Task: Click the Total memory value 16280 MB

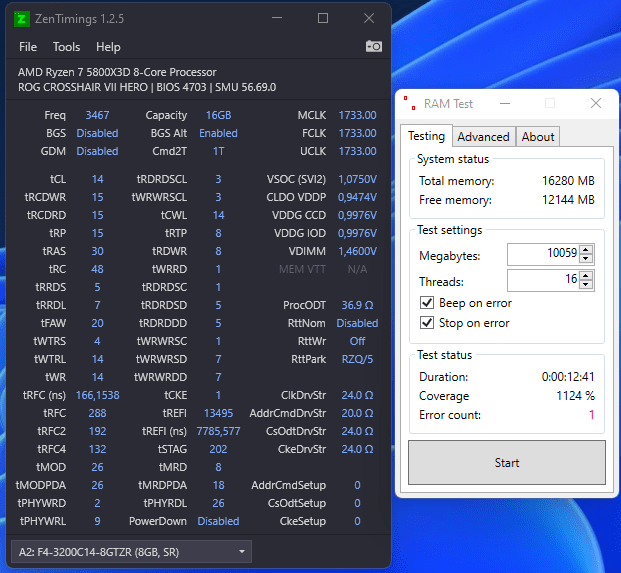Action: [568, 181]
